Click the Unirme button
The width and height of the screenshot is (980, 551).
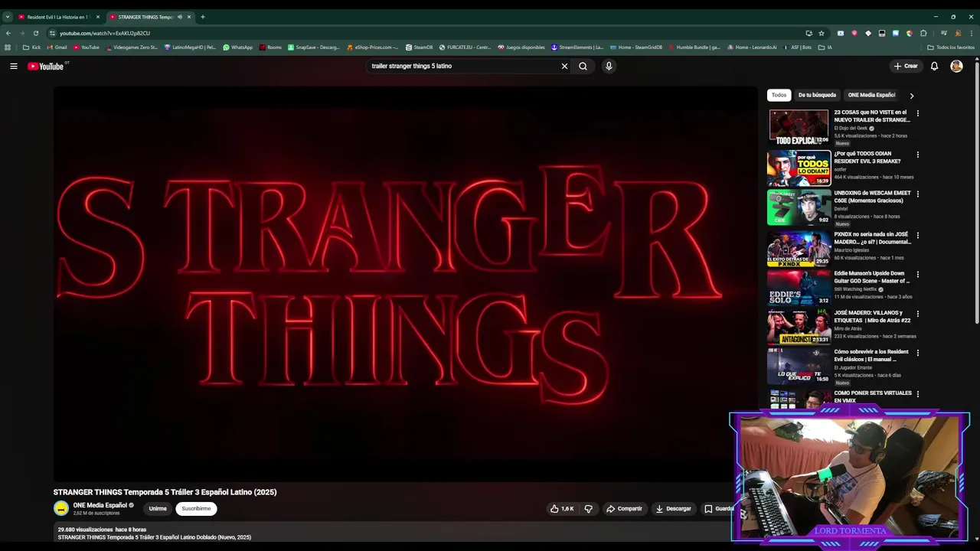[x=158, y=508]
